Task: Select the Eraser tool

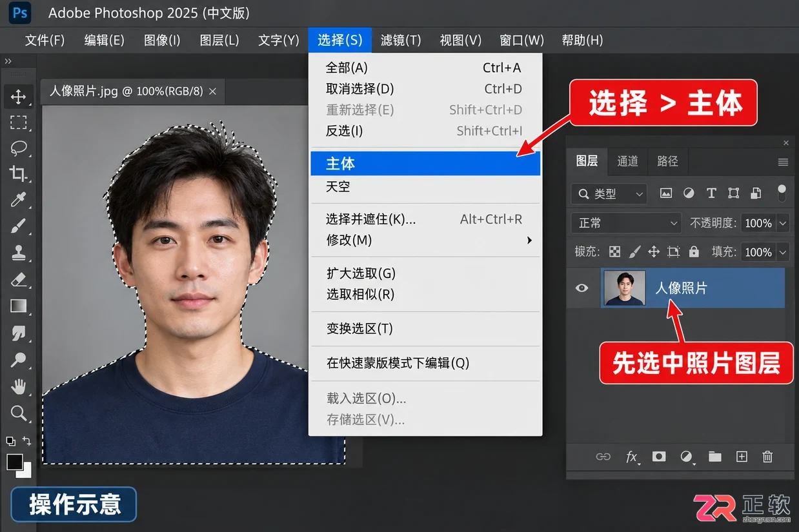Action: (18, 279)
